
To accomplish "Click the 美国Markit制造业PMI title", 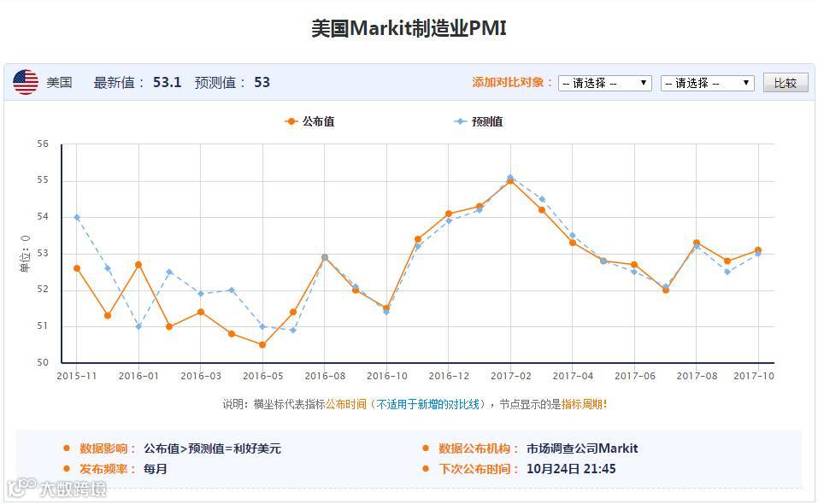I will click(409, 28).
